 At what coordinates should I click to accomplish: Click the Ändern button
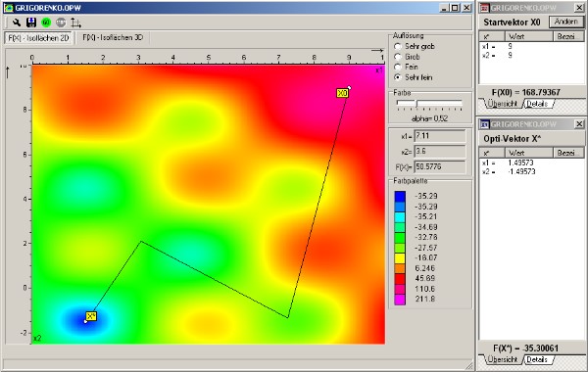pyautogui.click(x=565, y=22)
